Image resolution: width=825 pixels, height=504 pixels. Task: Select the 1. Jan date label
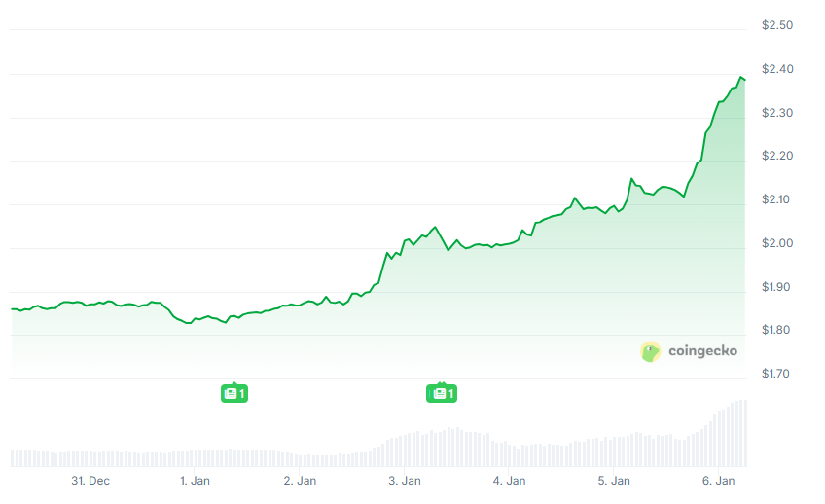click(195, 480)
